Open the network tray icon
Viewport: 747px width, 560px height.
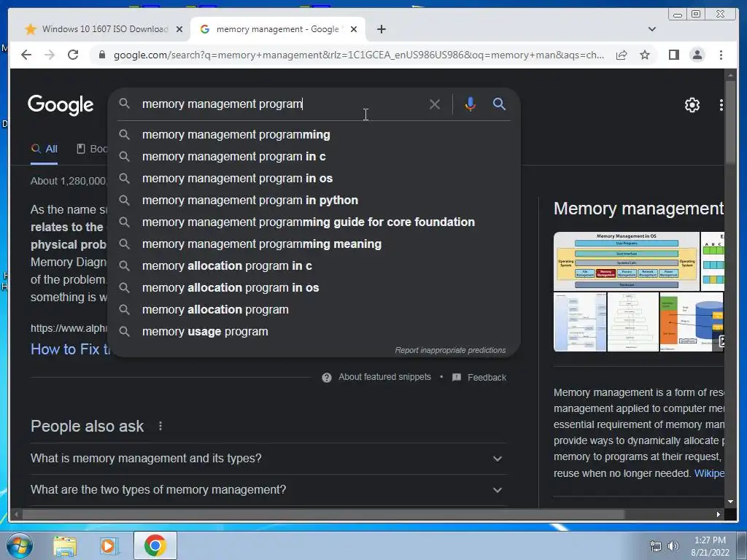coord(656,546)
